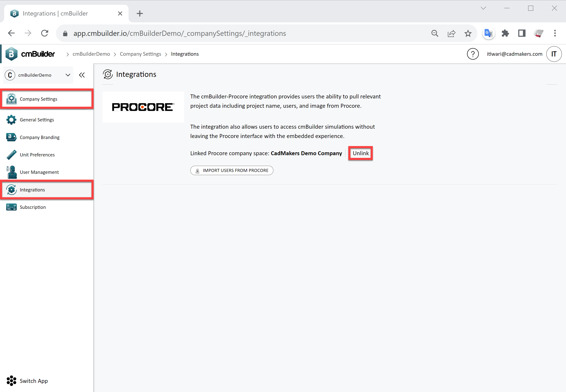Click Switch App label
Viewport: 566px width, 392px height.
coord(34,381)
